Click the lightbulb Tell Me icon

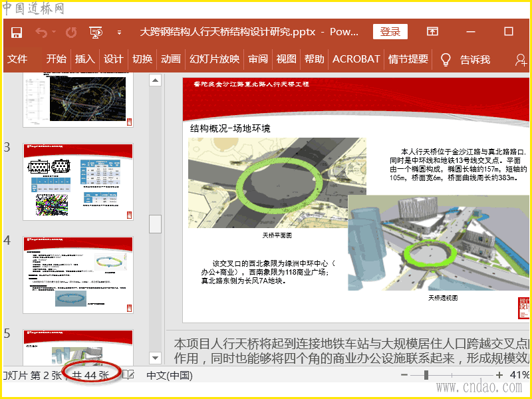click(446, 59)
